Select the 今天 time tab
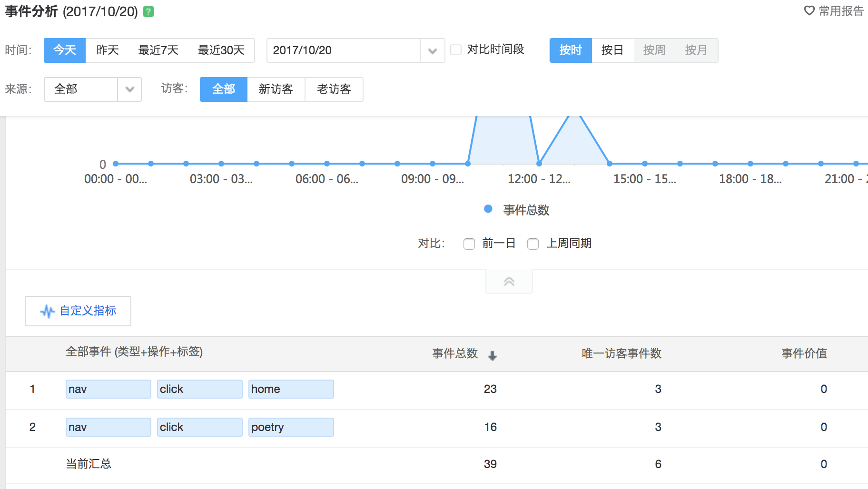Image resolution: width=868 pixels, height=489 pixels. pyautogui.click(x=65, y=50)
